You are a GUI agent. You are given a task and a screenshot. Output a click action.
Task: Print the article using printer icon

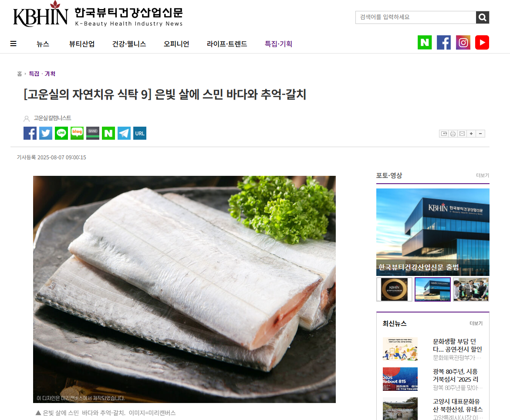(453, 134)
